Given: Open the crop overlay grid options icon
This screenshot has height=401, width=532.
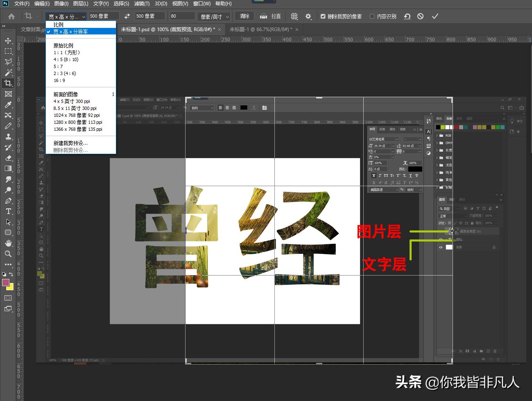Looking at the screenshot, I should click(x=294, y=16).
